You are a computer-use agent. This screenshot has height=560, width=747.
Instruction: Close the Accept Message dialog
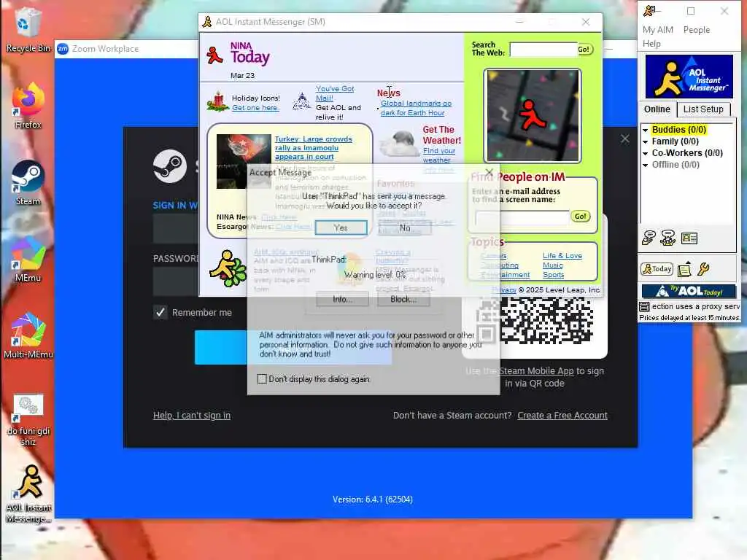489,172
